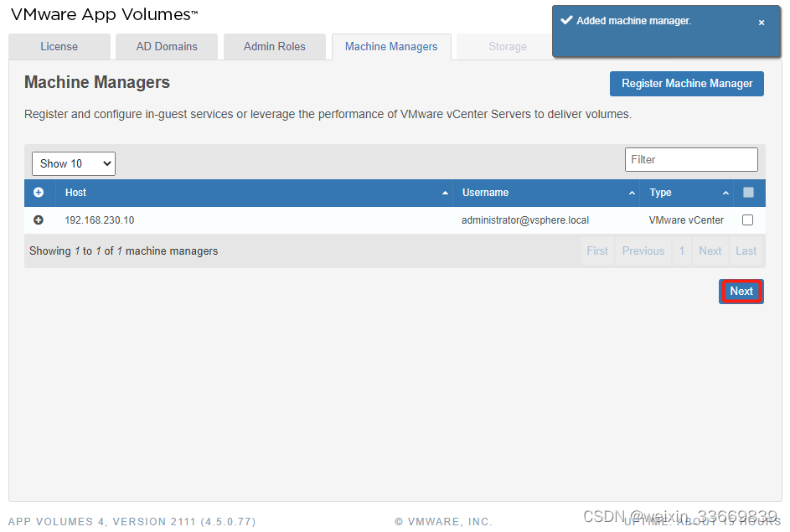
Task: Click the Showing 1 to 1 of 1 text
Action: 123,251
